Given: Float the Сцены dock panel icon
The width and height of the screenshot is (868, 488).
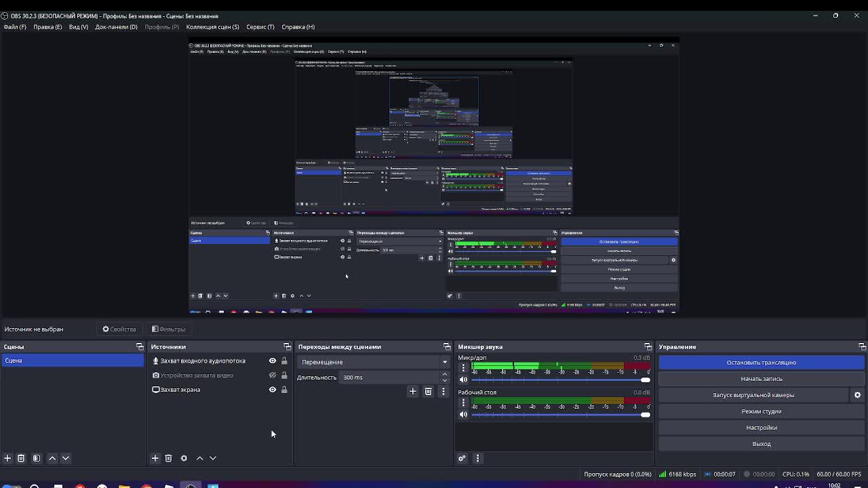Looking at the screenshot, I should [140, 346].
